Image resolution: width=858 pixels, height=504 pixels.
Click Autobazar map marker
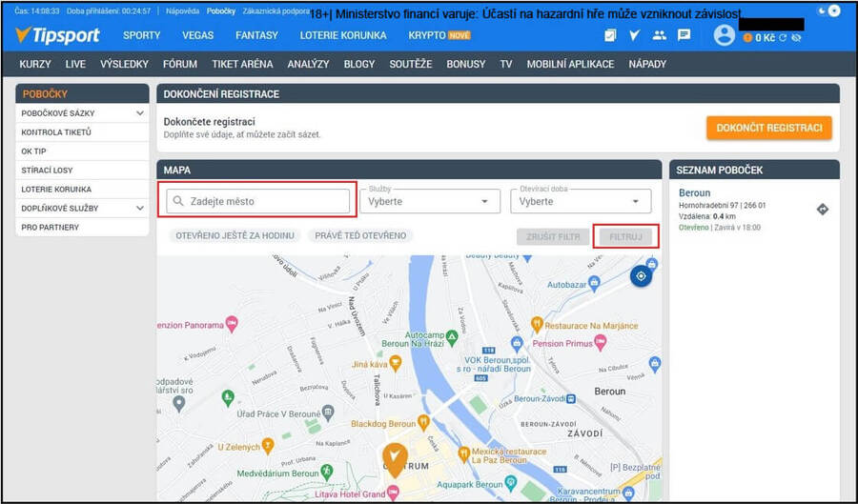[x=594, y=284]
